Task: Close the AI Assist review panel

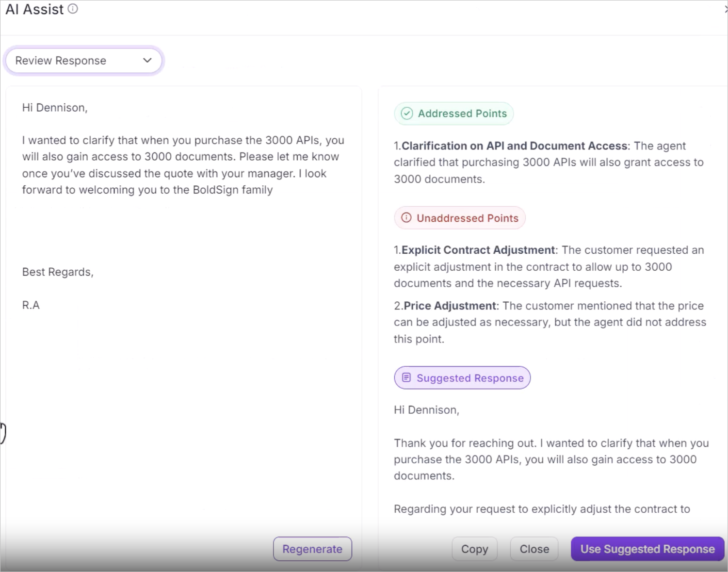Action: point(534,549)
